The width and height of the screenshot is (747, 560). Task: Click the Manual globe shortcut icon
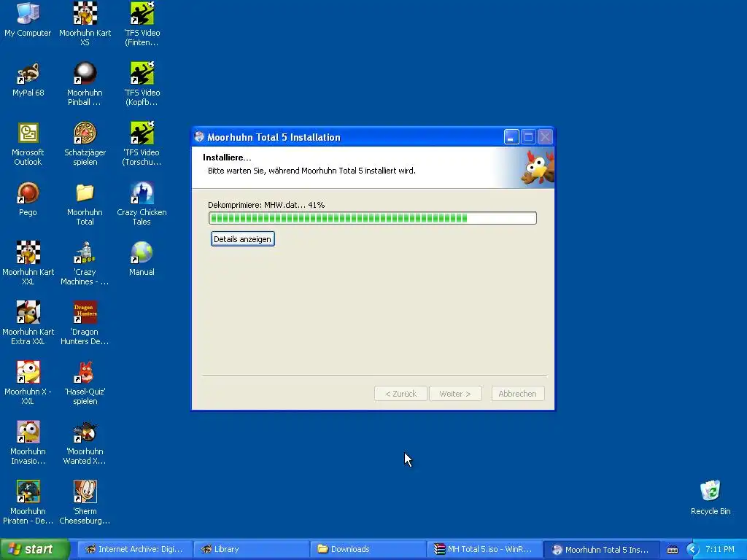[142, 253]
